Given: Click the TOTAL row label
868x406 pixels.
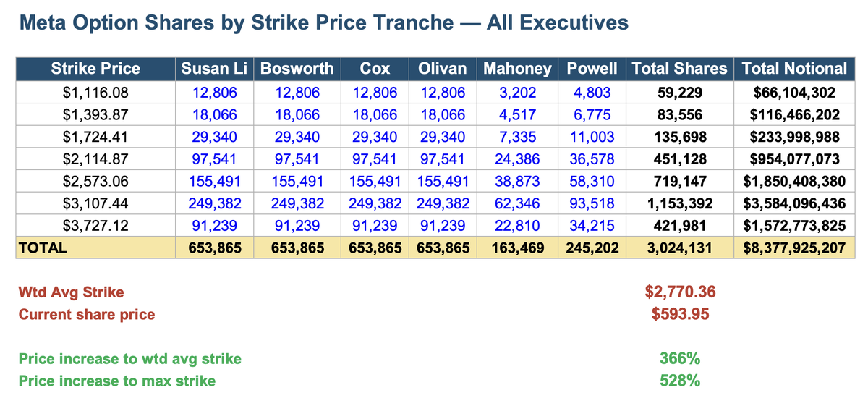Looking at the screenshot, I should (x=95, y=248).
